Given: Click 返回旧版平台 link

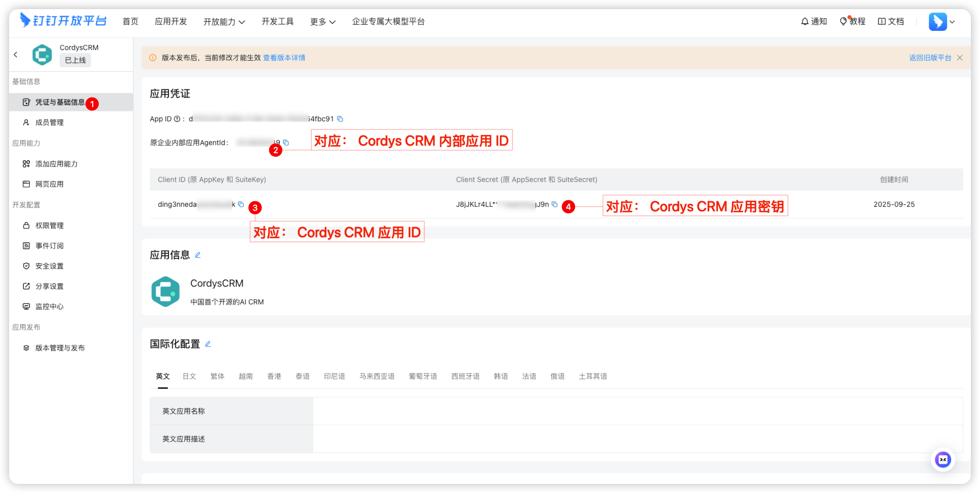Looking at the screenshot, I should click(929, 58).
